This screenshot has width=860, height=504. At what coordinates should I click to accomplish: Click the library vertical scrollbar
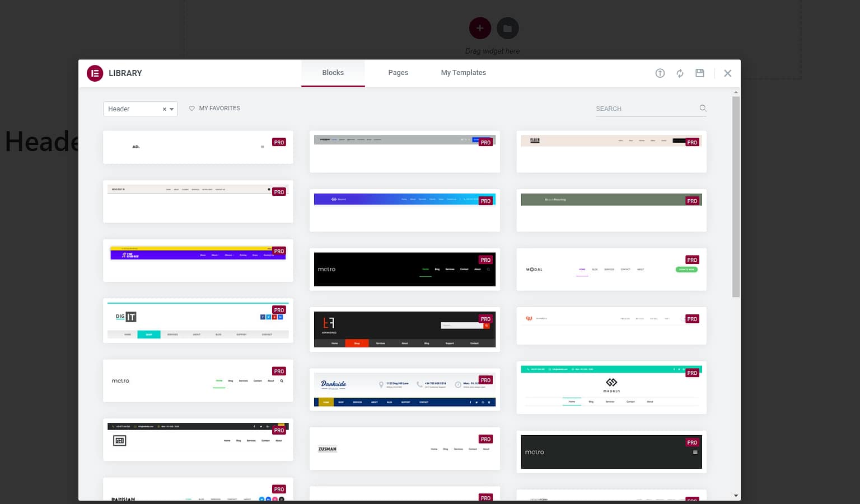736,196
